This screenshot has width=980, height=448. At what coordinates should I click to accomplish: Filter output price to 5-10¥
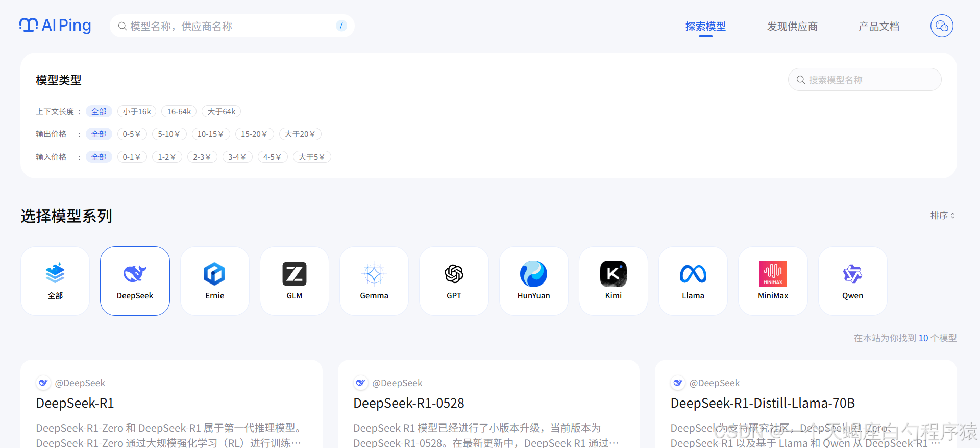click(169, 134)
